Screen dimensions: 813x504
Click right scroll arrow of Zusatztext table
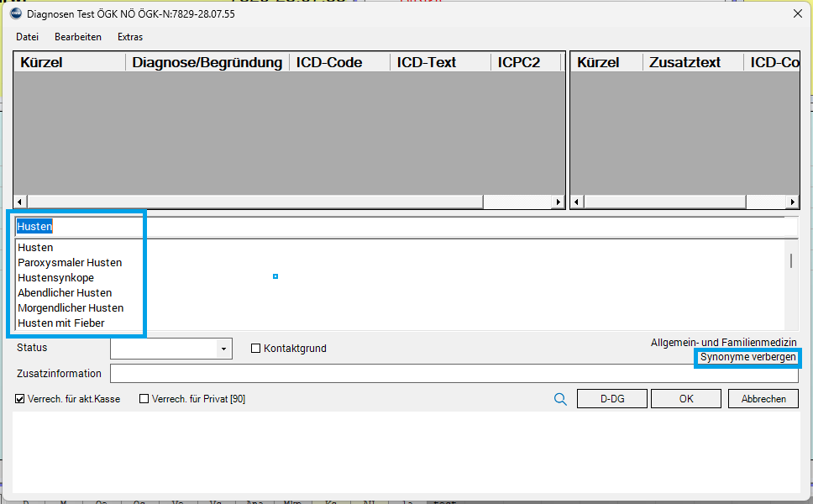pos(792,202)
